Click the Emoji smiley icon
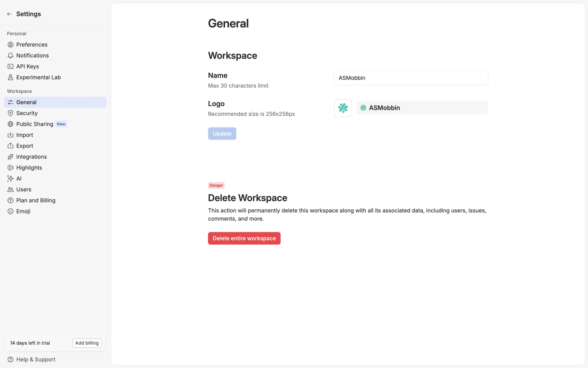Viewport: 588px width, 368px height. [x=10, y=211]
